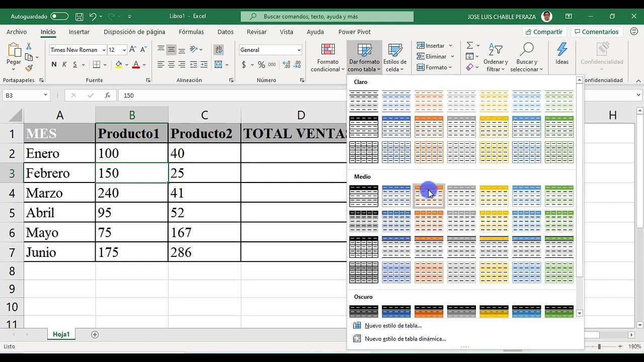Viewport: 644px width, 362px height.
Task: Click the Comentarios button
Action: [597, 32]
